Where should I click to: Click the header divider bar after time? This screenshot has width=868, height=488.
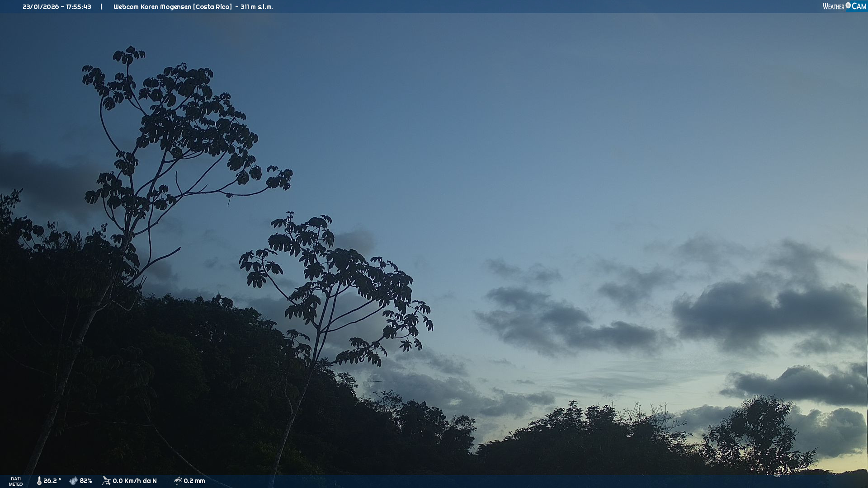101,7
